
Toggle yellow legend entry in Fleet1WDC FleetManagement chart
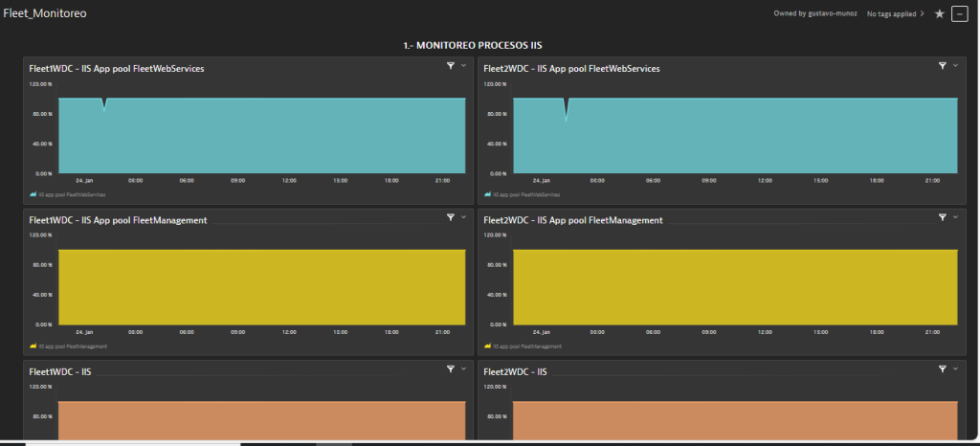click(x=68, y=346)
